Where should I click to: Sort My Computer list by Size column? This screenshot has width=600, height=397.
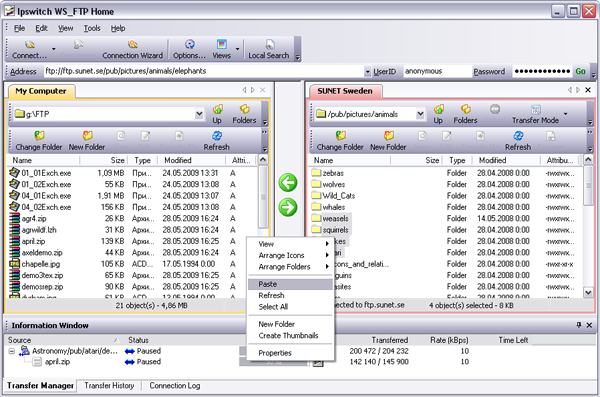pyautogui.click(x=117, y=160)
